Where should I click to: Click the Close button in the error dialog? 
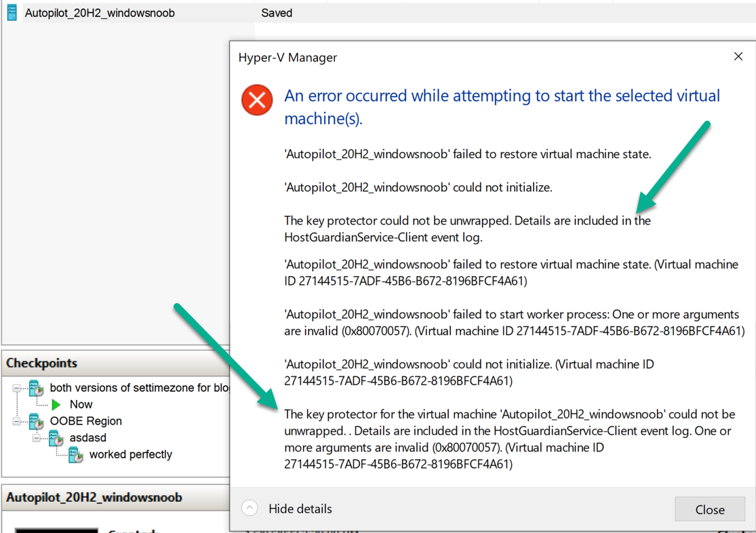(x=710, y=509)
